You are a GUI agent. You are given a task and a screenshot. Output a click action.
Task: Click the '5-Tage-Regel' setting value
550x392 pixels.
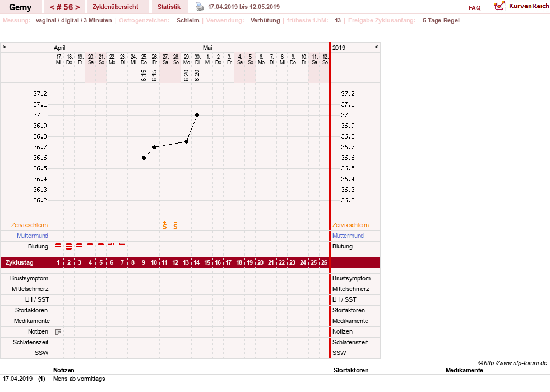441,20
